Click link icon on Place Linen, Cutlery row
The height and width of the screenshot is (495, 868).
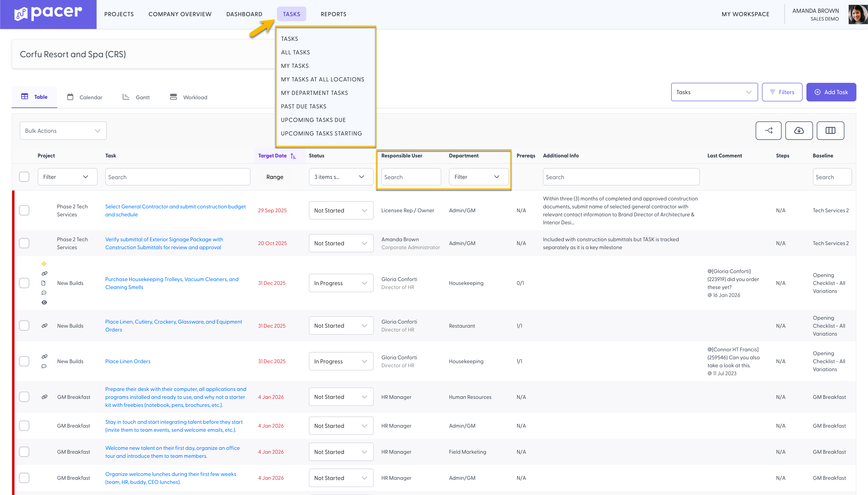(x=44, y=326)
